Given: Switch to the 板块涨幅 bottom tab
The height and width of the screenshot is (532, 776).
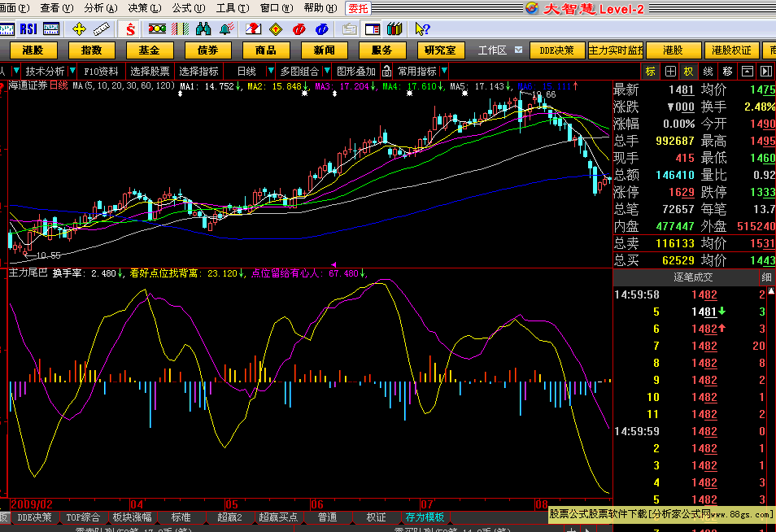Looking at the screenshot, I should click(x=132, y=517).
